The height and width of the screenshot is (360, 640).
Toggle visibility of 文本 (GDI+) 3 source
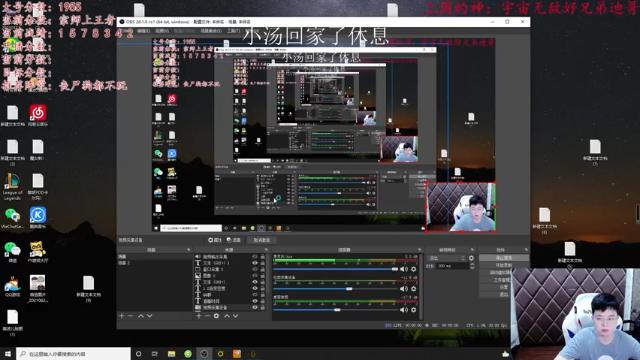tap(255, 263)
